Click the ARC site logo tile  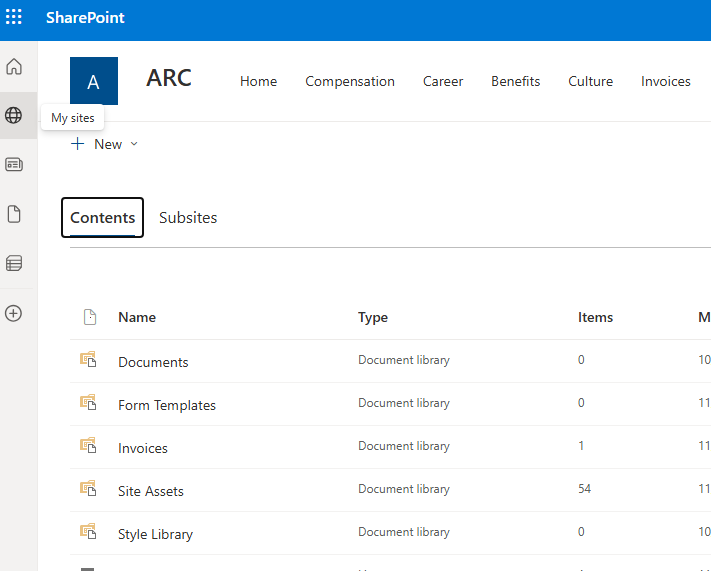pyautogui.click(x=94, y=81)
